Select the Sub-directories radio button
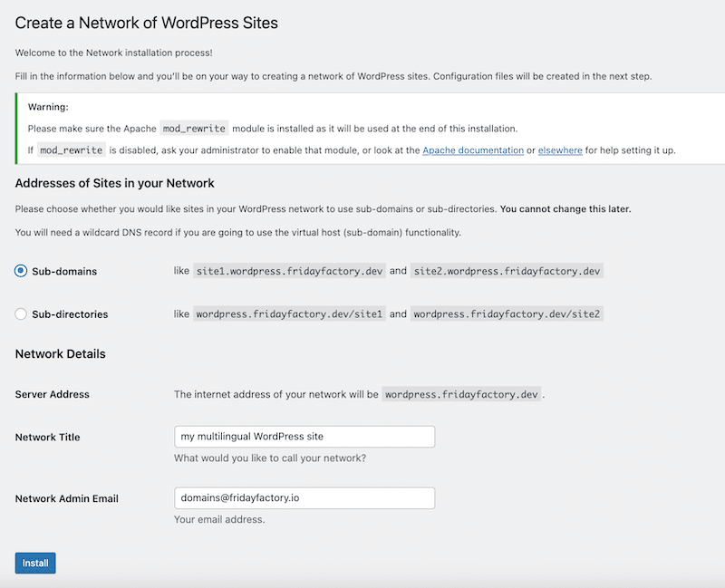The image size is (725, 588). point(21,314)
